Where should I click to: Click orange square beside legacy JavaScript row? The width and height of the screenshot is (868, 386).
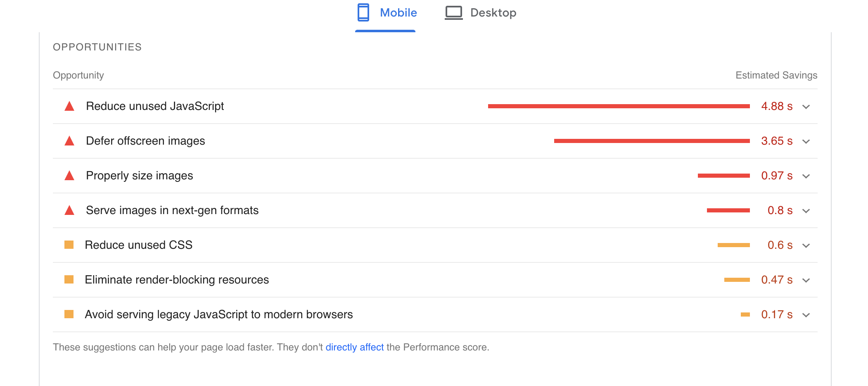(x=69, y=315)
